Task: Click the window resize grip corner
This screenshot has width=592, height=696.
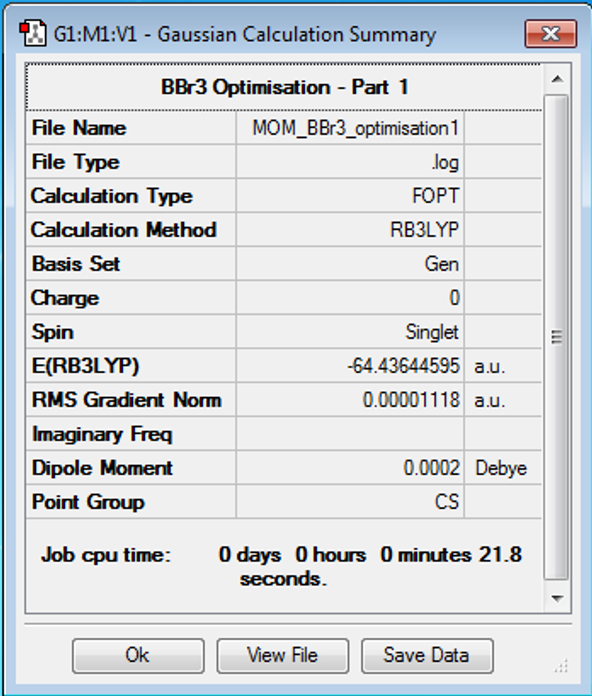Action: (561, 666)
